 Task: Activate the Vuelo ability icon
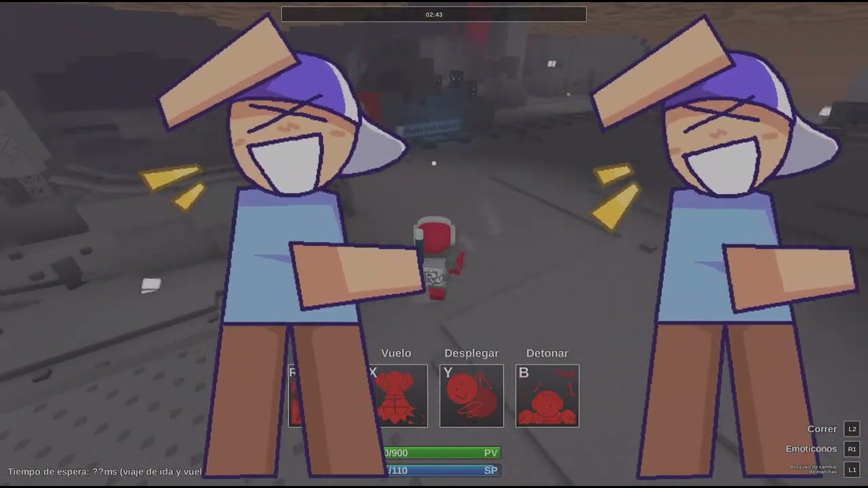[397, 396]
